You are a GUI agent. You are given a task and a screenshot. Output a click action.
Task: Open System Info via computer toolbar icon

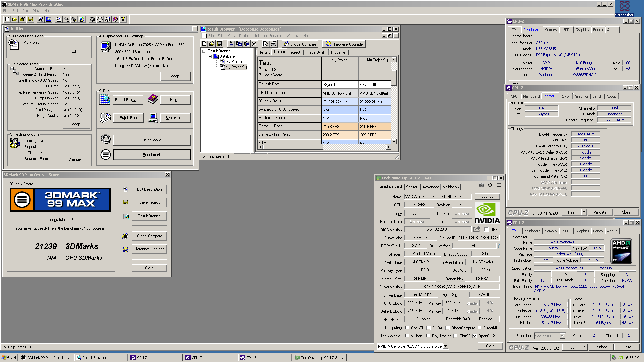click(41, 19)
